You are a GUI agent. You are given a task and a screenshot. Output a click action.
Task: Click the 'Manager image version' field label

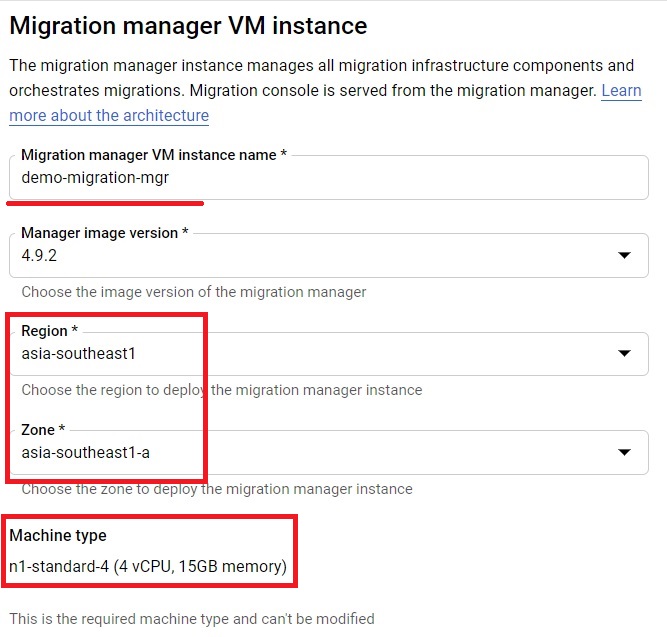coord(105,233)
